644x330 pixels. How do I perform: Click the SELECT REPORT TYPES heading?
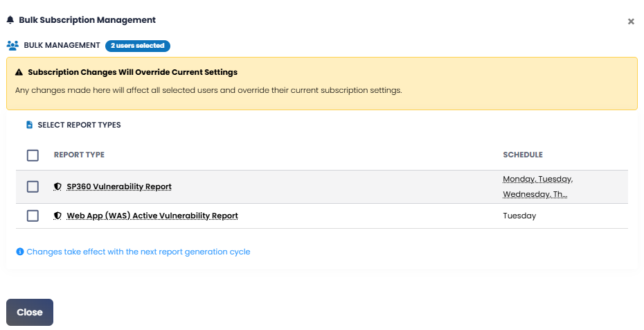[79, 125]
